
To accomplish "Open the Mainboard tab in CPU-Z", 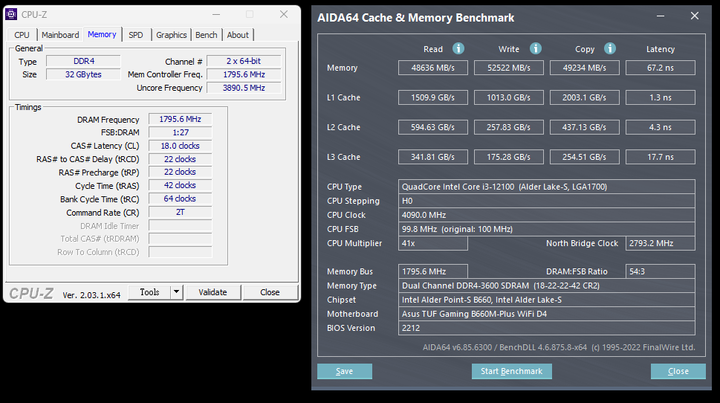I will 60,35.
